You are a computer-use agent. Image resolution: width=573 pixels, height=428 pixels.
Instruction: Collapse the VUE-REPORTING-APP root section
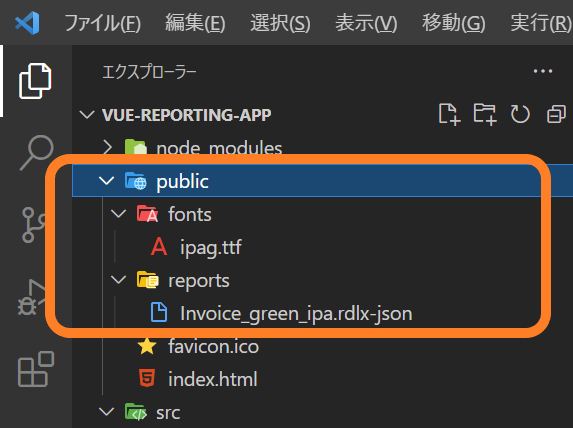[x=87, y=115]
